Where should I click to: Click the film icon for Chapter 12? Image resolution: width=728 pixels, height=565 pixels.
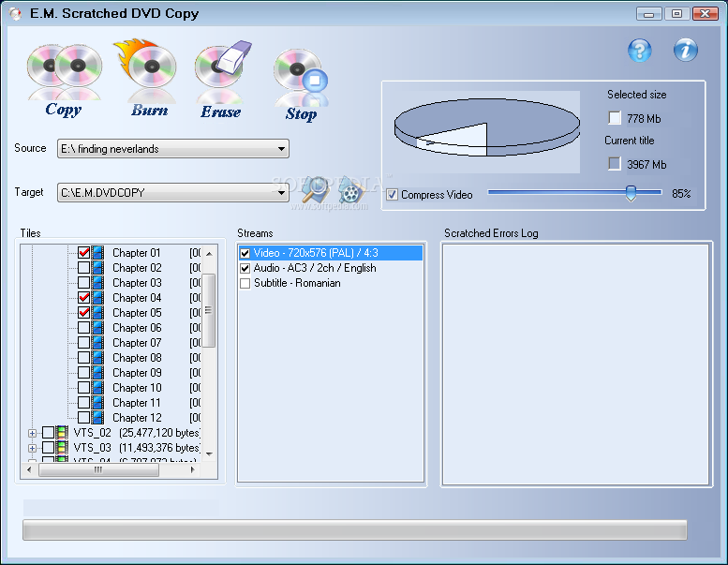97,417
